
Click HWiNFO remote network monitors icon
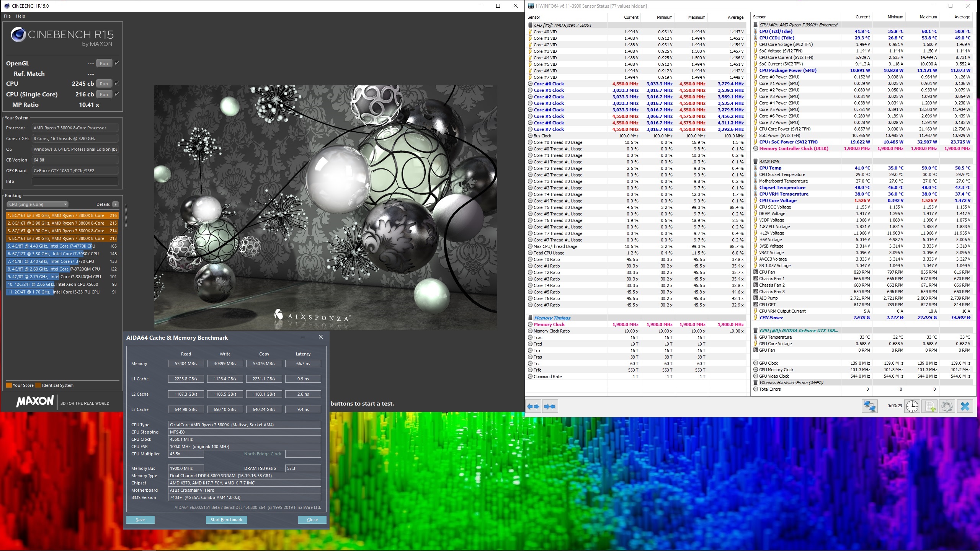pos(869,406)
